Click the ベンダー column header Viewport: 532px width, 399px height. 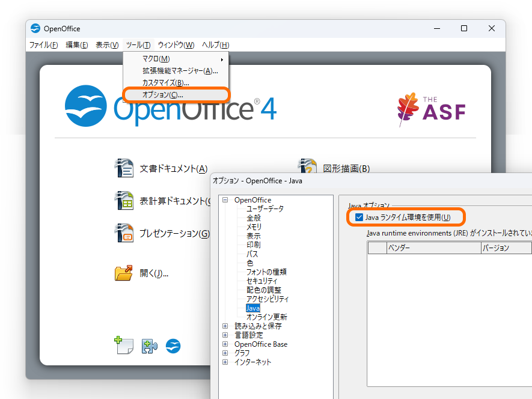click(434, 248)
